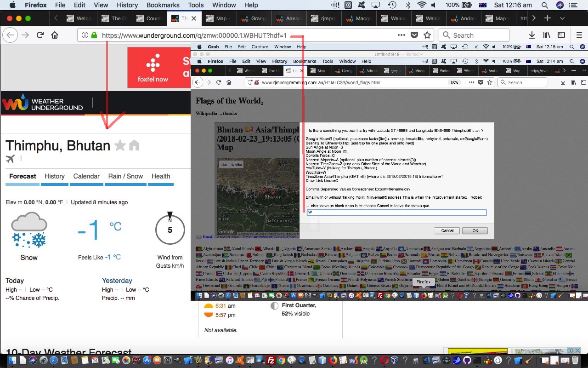Bookmark this page with the star
588x368 pixels.
[x=427, y=35]
